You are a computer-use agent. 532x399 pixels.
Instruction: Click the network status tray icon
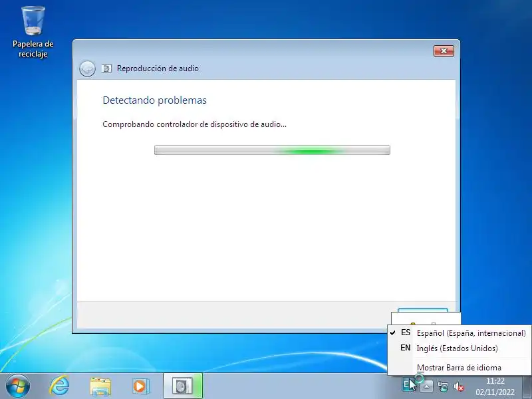click(x=443, y=386)
